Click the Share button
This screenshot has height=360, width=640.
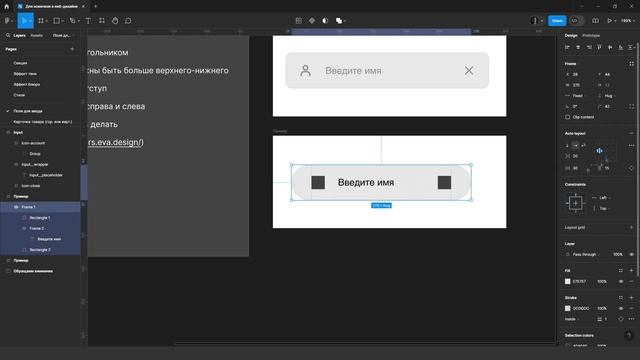[557, 20]
